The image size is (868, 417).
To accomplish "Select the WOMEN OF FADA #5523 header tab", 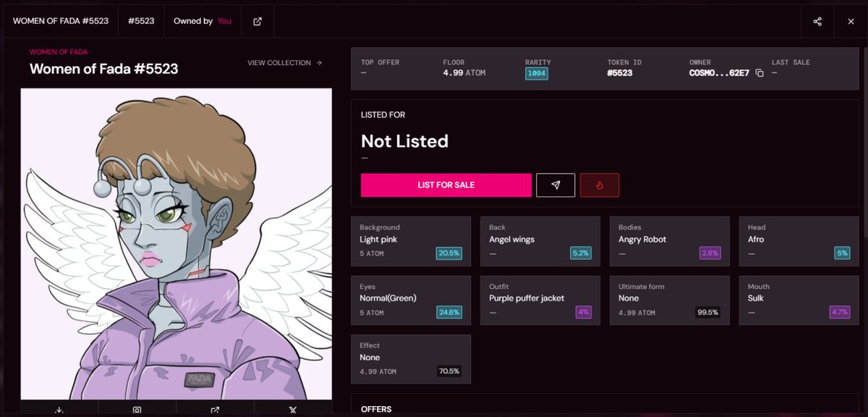I will (x=61, y=21).
